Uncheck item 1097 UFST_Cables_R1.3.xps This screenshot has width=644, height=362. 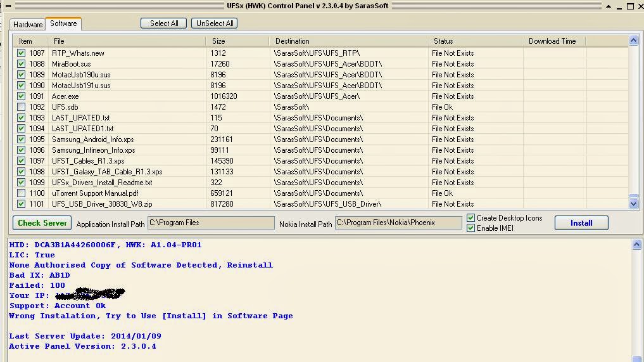click(21, 161)
